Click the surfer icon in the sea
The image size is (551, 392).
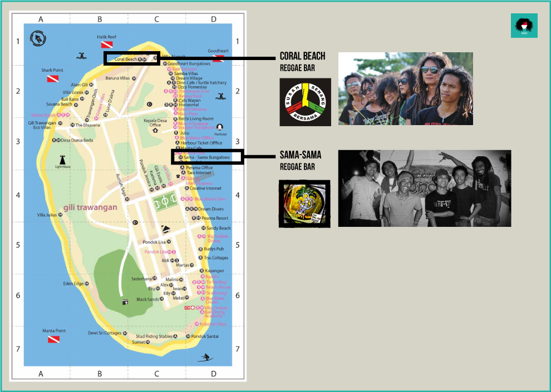205,358
